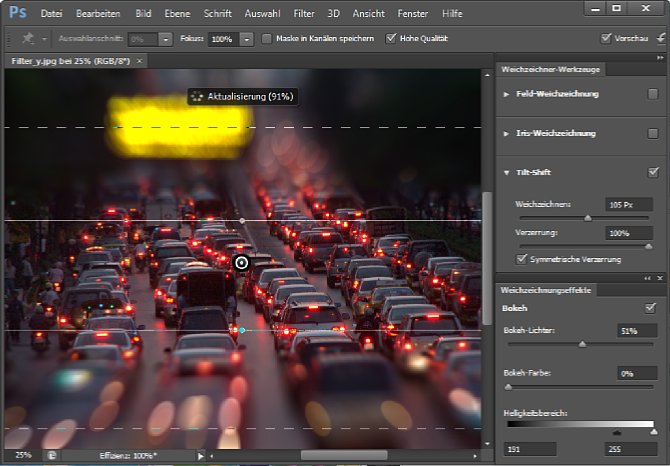The height and width of the screenshot is (466, 670).
Task: Open the Ebene menu
Action: (x=177, y=14)
